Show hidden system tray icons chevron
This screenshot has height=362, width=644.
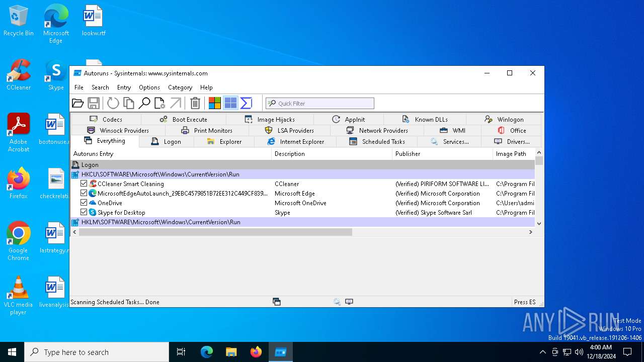pos(542,352)
